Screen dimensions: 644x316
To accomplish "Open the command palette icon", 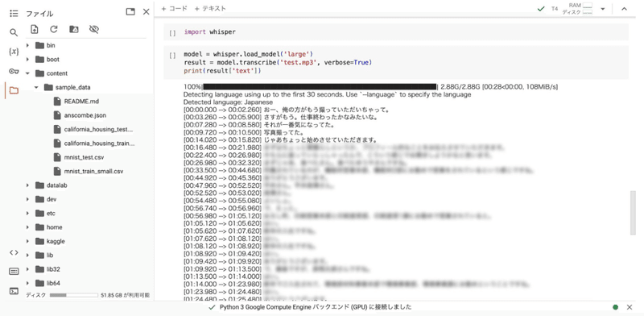I will coord(14,272).
